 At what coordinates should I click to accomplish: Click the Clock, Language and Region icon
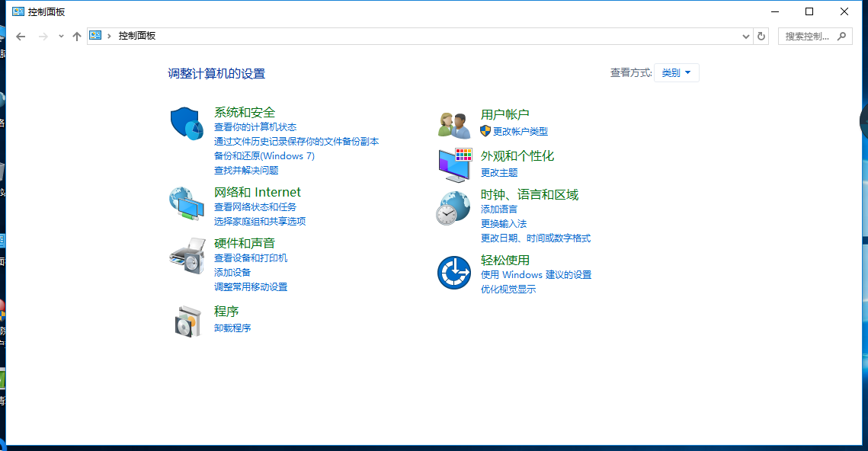(453, 208)
